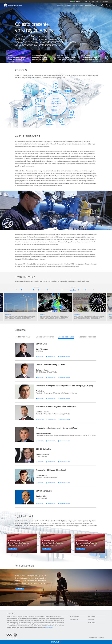Image resolution: width=112 pixels, height=644 pixels.
Task: Switch to Líderes Nacionales tab
Action: [x=66, y=337]
